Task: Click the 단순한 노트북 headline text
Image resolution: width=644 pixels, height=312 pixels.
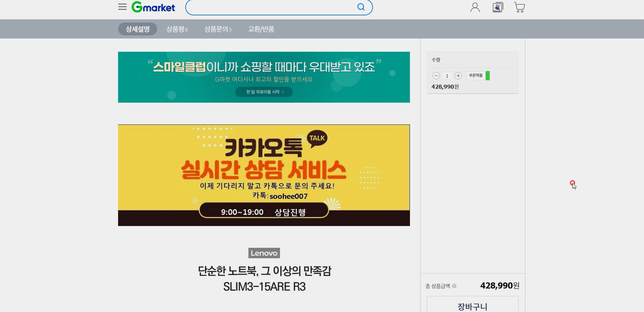Action: (264, 271)
